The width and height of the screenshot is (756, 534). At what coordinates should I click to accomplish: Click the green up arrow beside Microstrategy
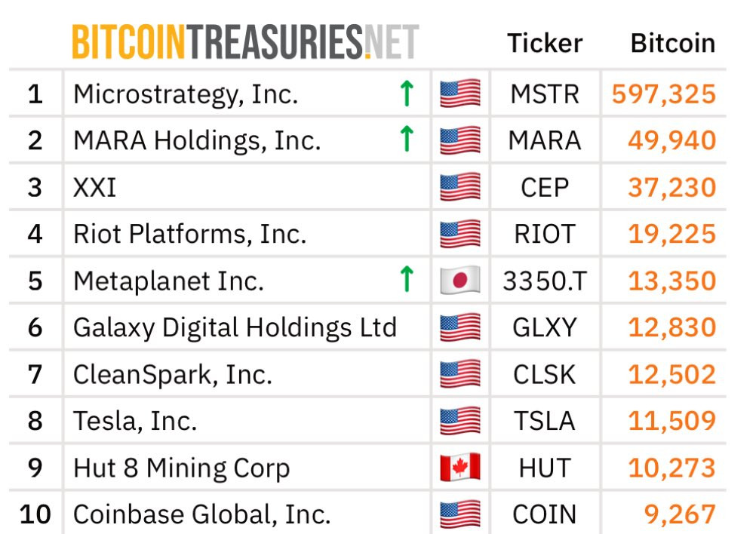click(x=407, y=93)
